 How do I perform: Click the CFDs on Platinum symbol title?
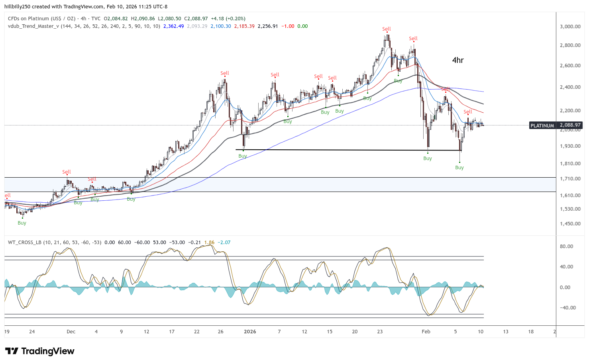42,19
